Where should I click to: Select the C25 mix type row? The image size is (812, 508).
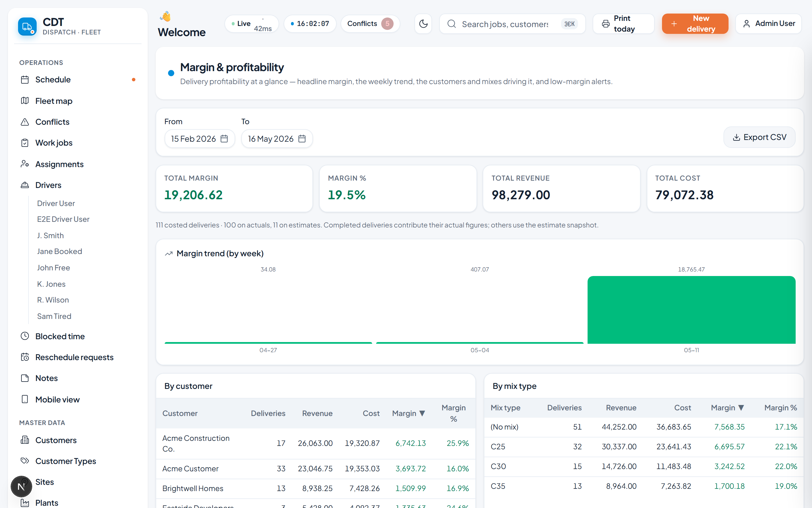click(644, 447)
